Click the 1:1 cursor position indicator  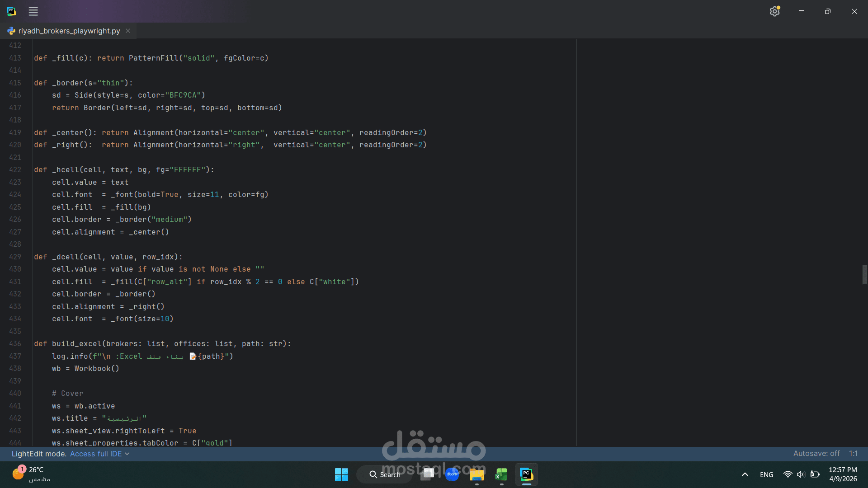(x=853, y=453)
